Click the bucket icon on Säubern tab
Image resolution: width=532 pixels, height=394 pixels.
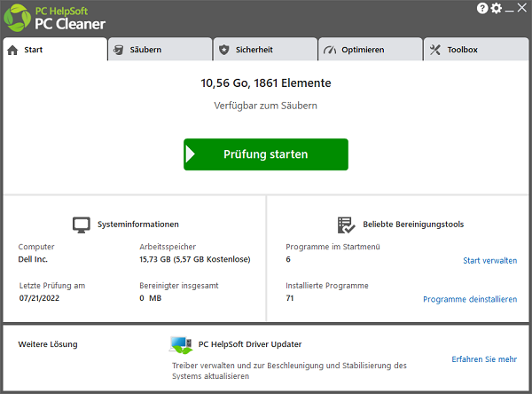(119, 50)
